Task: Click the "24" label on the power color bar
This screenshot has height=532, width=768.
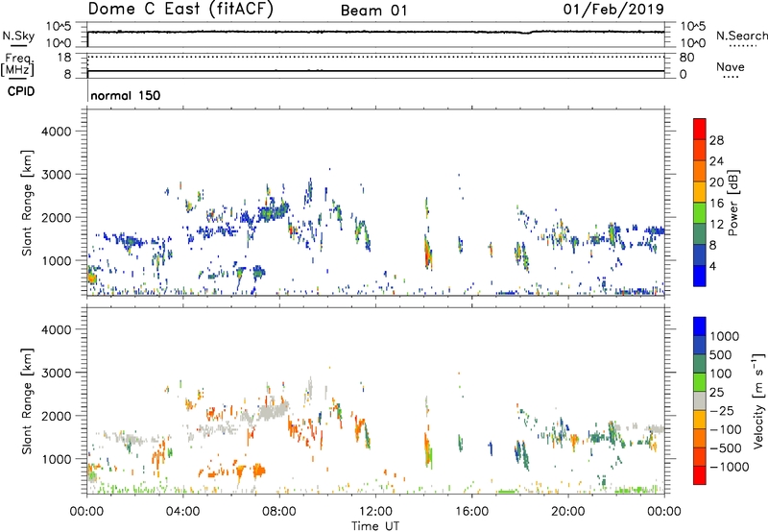Action: [716, 161]
